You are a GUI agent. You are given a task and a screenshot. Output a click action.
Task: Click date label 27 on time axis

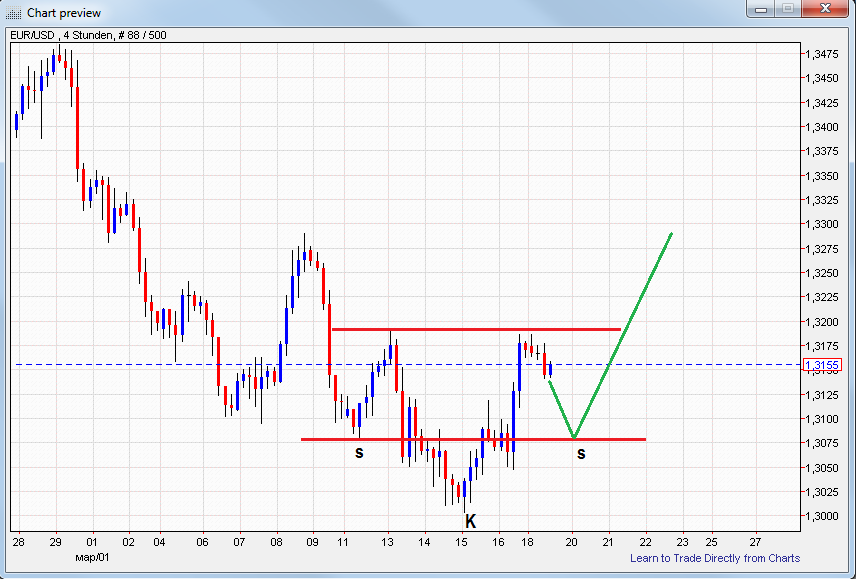click(x=756, y=542)
